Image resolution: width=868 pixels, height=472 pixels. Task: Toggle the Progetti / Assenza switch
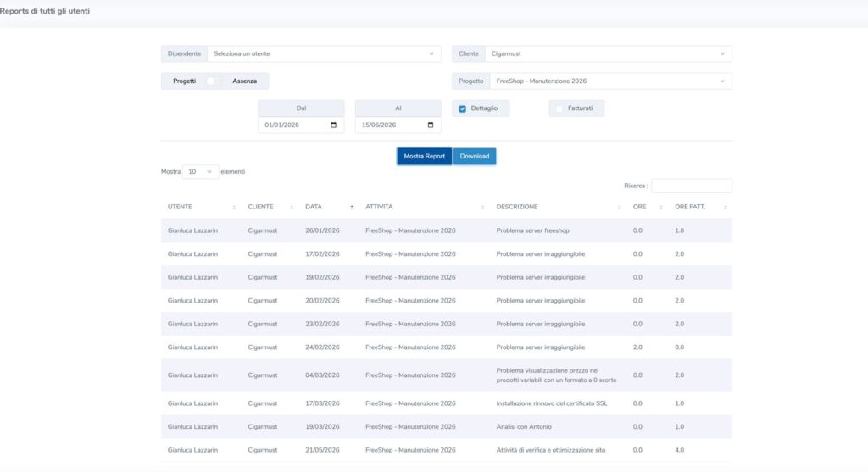click(x=214, y=81)
